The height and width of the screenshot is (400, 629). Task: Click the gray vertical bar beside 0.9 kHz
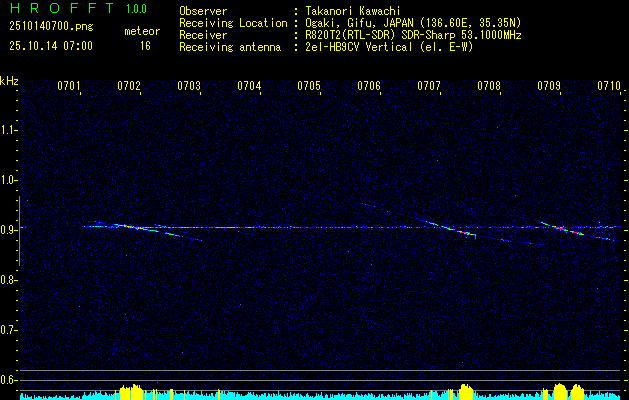point(19,231)
